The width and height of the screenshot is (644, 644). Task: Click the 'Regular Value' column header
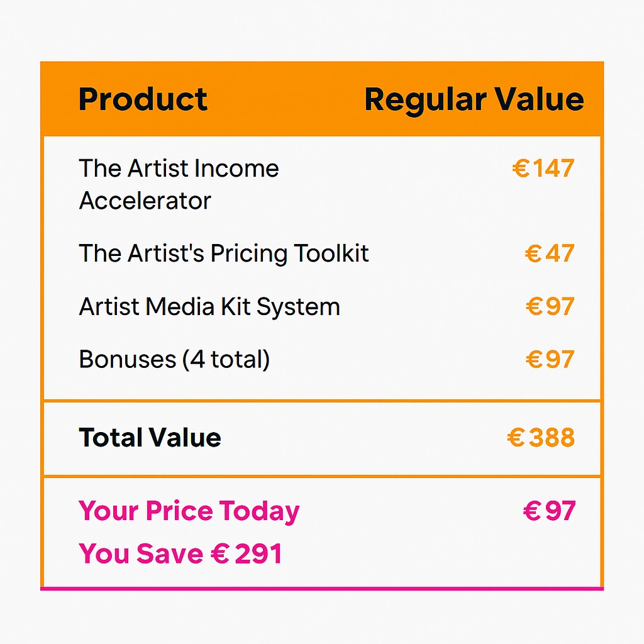[474, 99]
